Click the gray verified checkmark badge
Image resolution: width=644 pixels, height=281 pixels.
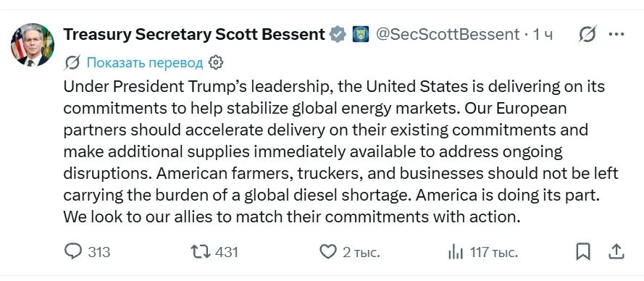338,34
